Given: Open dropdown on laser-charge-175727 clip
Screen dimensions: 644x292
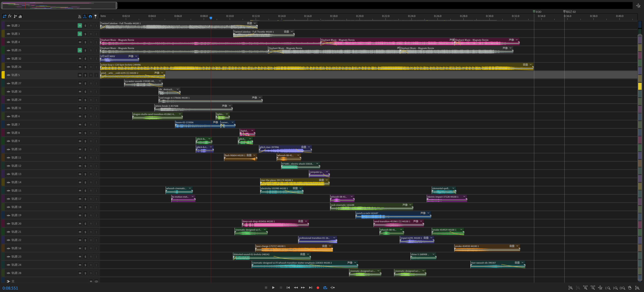Looking at the screenshot, I should (x=330, y=246).
